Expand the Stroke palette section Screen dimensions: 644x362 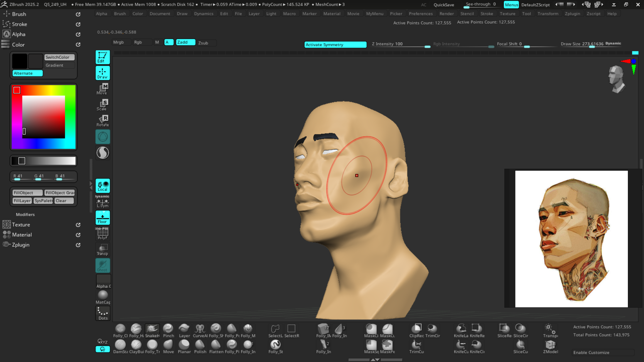19,24
